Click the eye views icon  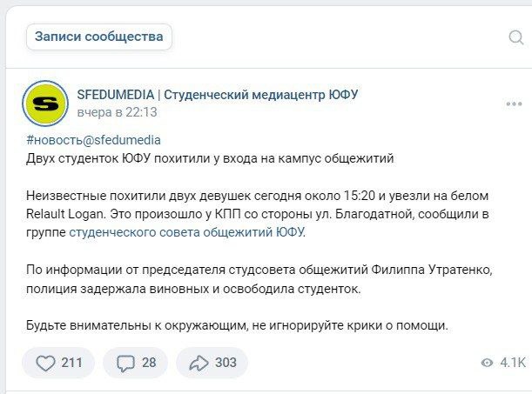pyautogui.click(x=486, y=363)
